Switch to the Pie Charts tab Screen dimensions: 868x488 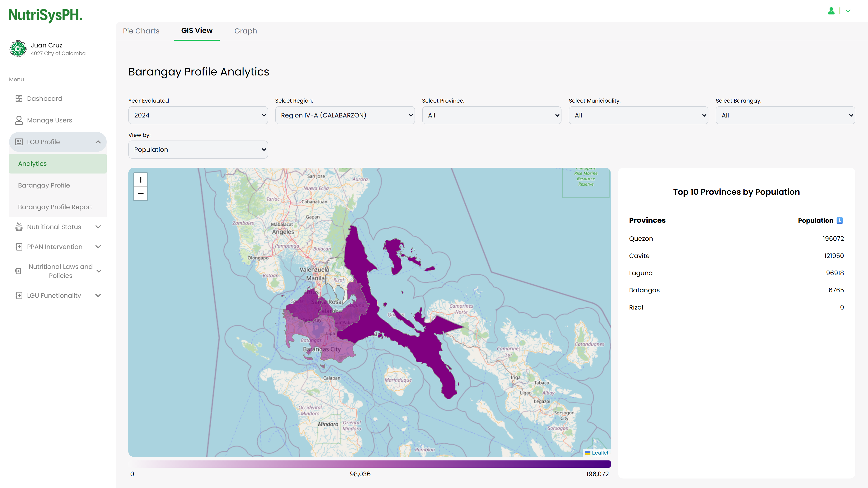(x=141, y=31)
